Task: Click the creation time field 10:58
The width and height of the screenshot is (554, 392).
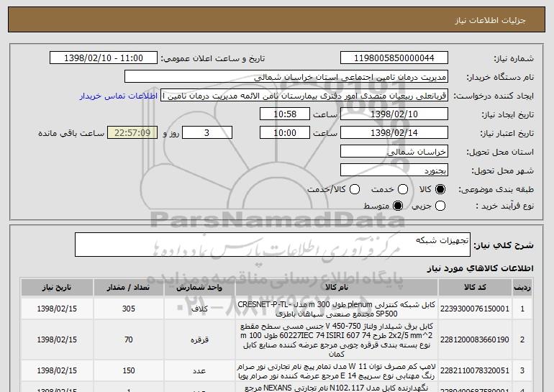Action: tap(285, 114)
